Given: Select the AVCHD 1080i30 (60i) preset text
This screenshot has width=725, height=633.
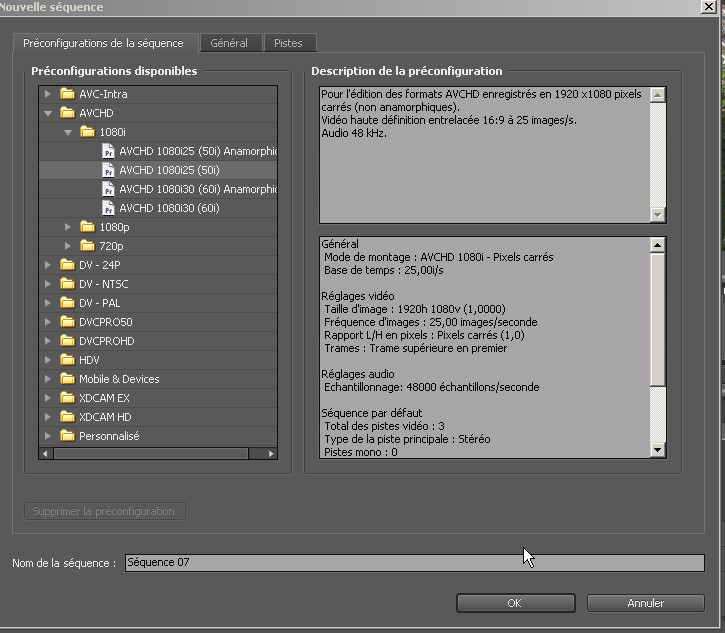Looking at the screenshot, I should point(169,208).
